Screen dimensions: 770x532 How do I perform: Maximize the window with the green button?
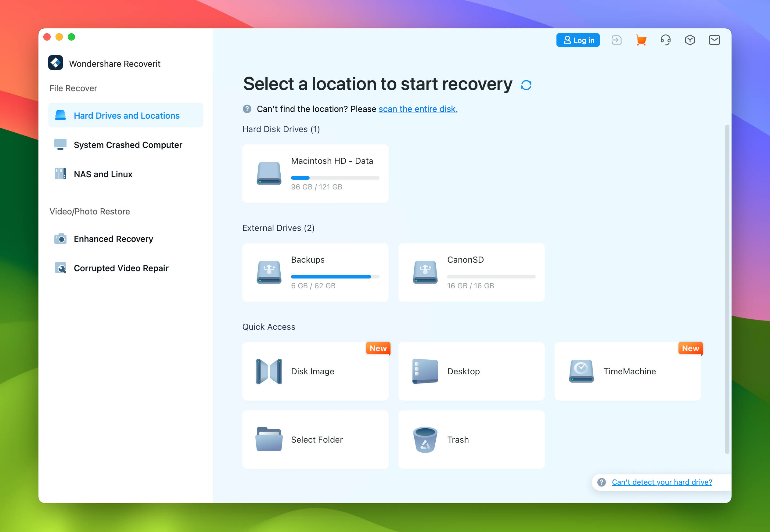point(71,37)
